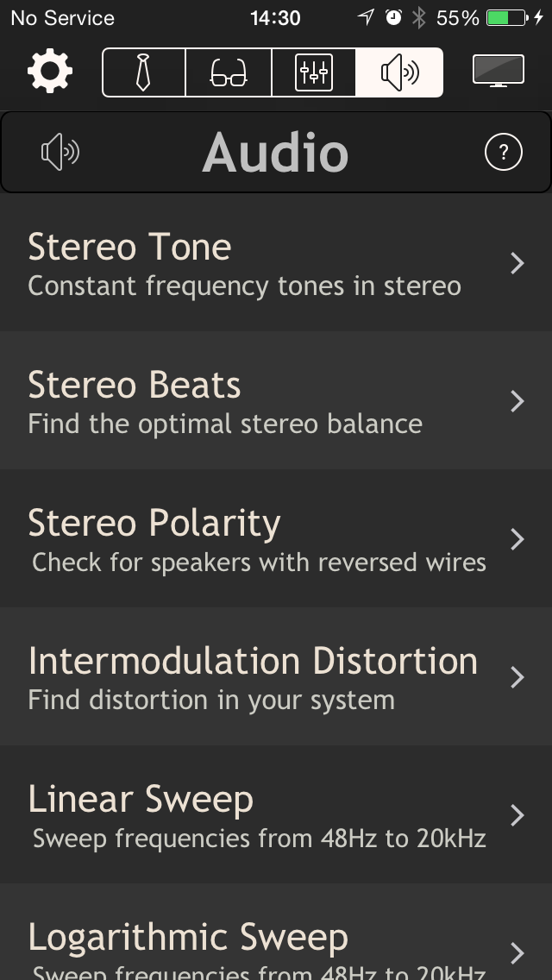
Task: Open Intermodulation Distortion test
Action: pos(276,677)
